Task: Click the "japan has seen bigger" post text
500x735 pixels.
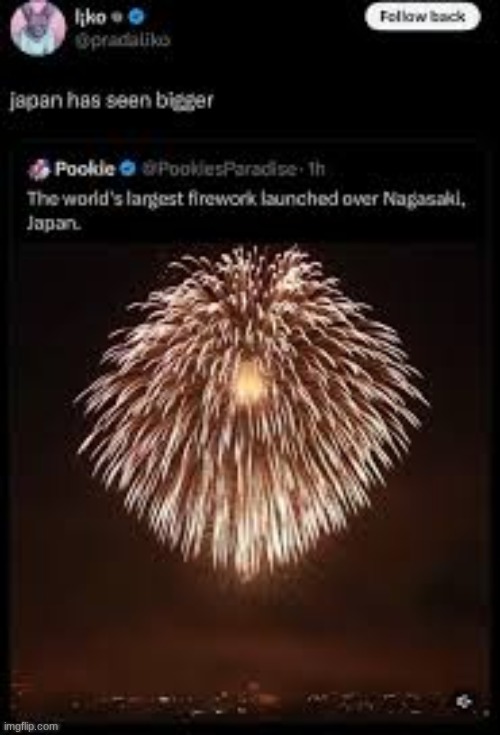Action: 112,100
